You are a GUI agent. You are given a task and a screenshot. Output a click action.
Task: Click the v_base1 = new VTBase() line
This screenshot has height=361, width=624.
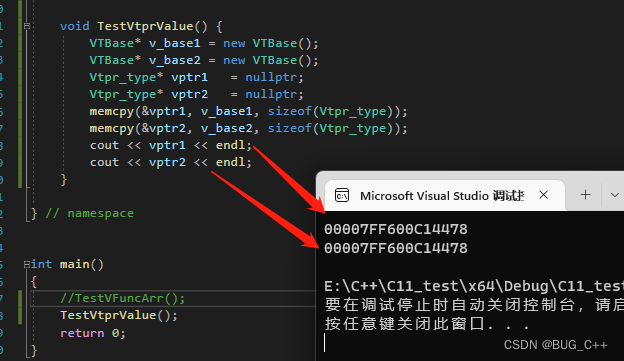pos(204,43)
